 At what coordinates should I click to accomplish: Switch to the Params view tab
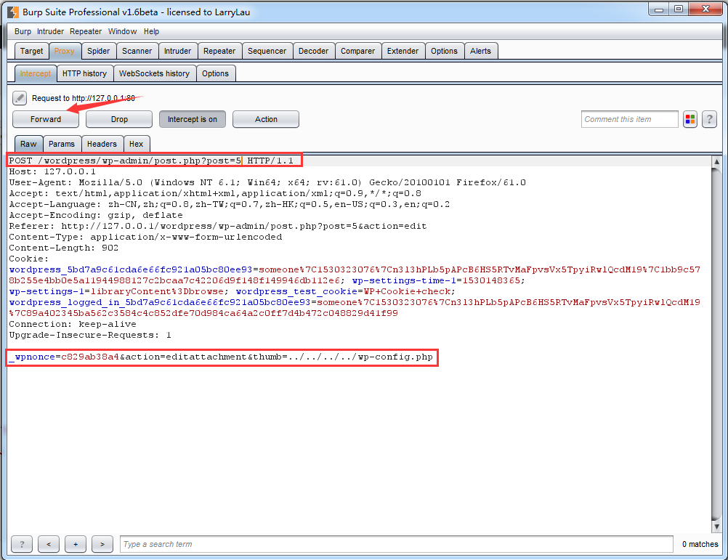click(x=61, y=144)
